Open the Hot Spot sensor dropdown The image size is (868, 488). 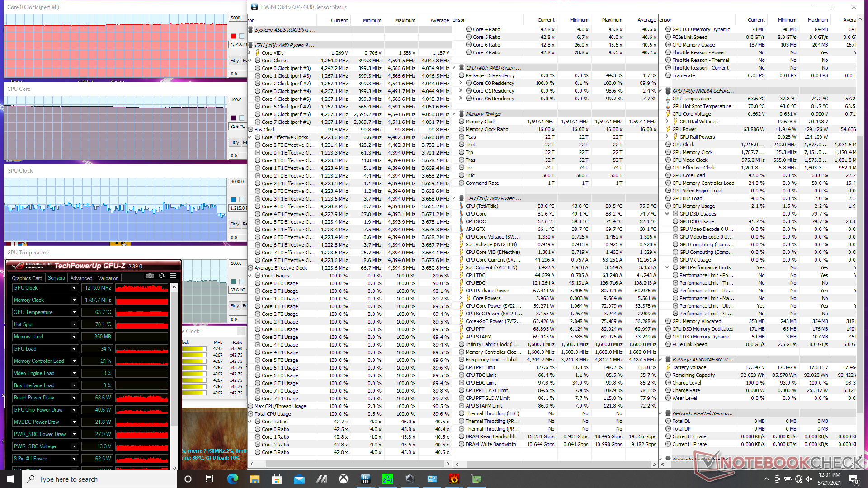(74, 324)
